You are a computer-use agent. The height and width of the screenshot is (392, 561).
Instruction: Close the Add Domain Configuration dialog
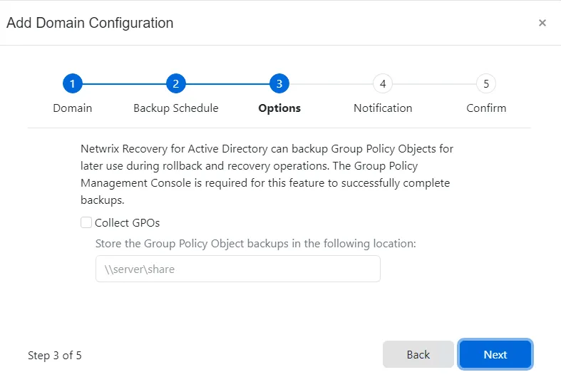click(542, 23)
